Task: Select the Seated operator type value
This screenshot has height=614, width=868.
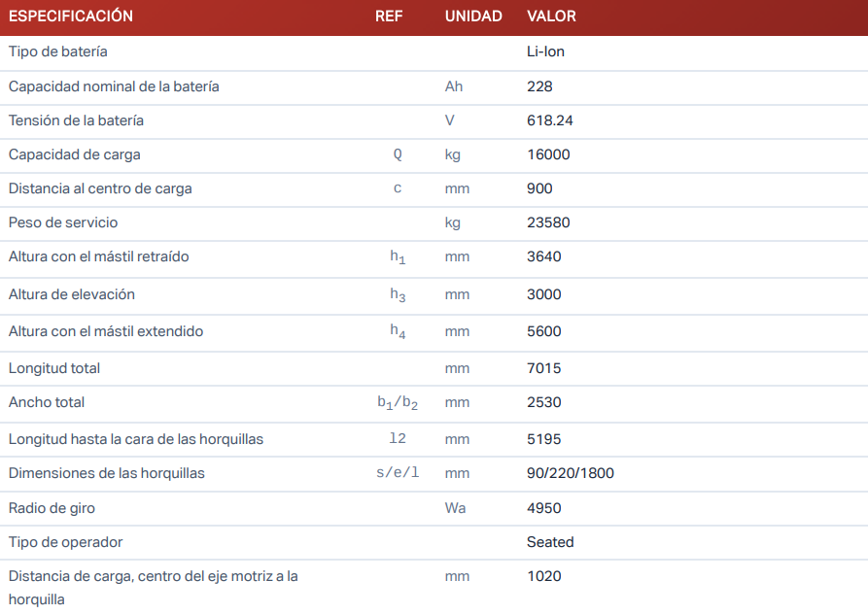Action: (x=550, y=542)
